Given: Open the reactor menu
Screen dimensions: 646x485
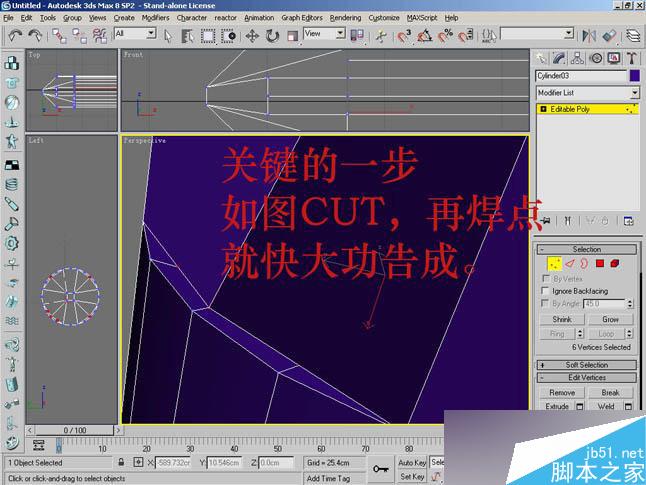Looking at the screenshot, I should (x=225, y=18).
